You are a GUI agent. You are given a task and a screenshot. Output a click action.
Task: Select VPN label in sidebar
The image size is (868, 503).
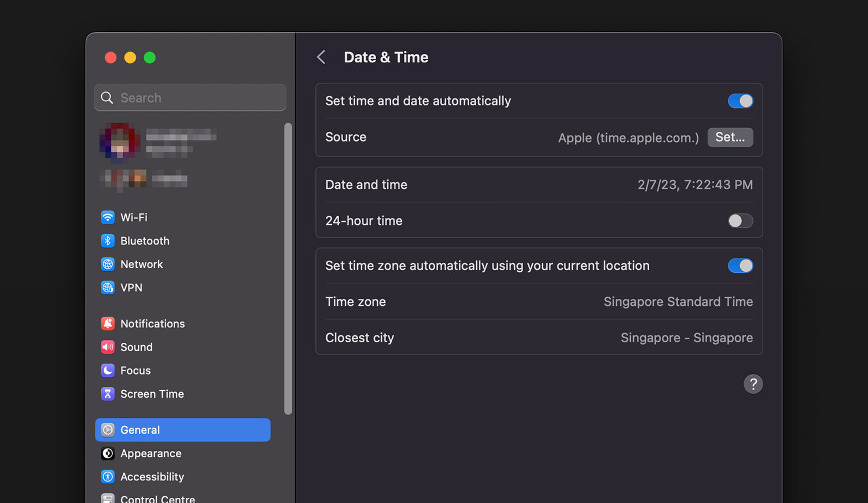pos(131,287)
